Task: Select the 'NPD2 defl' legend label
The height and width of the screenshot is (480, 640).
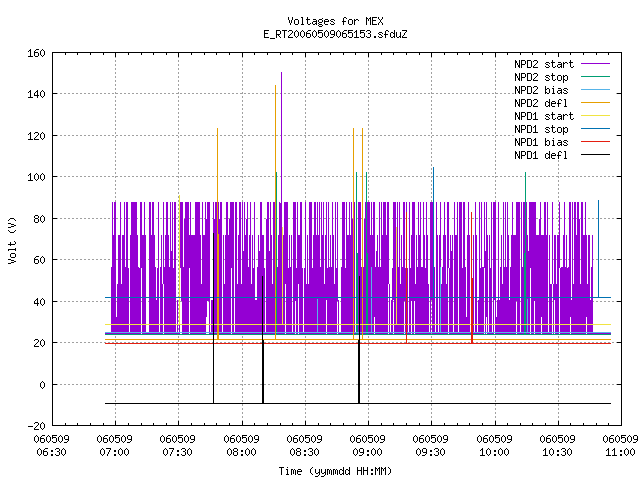Action: pyautogui.click(x=541, y=103)
